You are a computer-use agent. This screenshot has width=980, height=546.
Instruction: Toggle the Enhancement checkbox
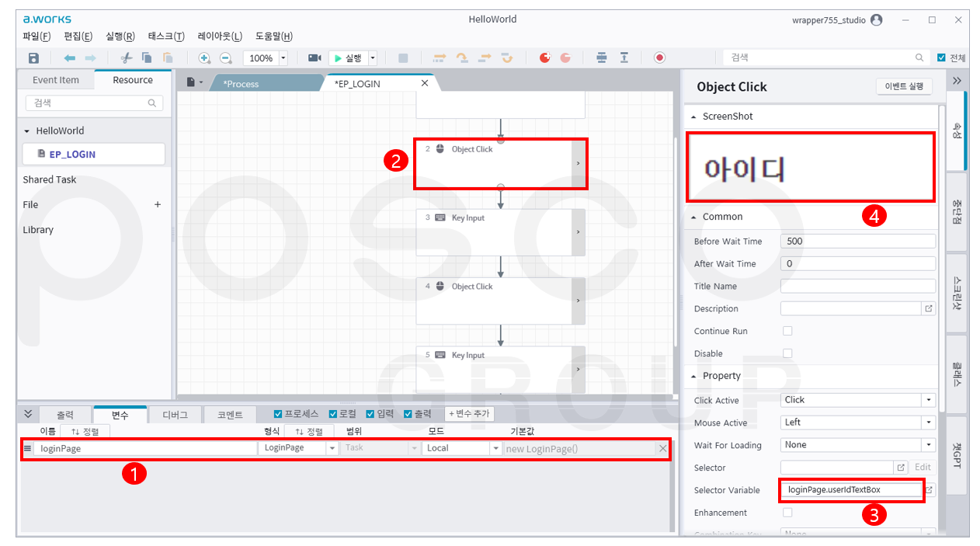787,513
